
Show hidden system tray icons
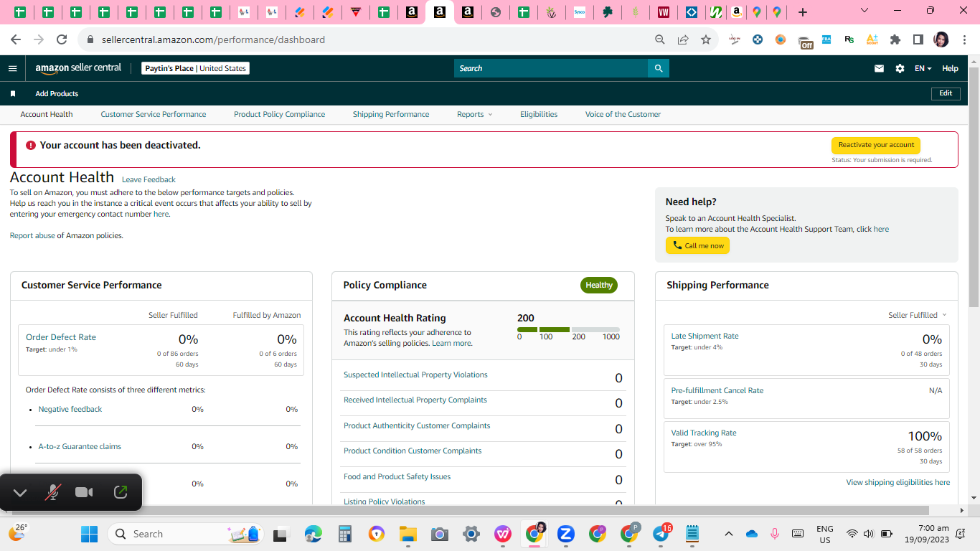[729, 534]
